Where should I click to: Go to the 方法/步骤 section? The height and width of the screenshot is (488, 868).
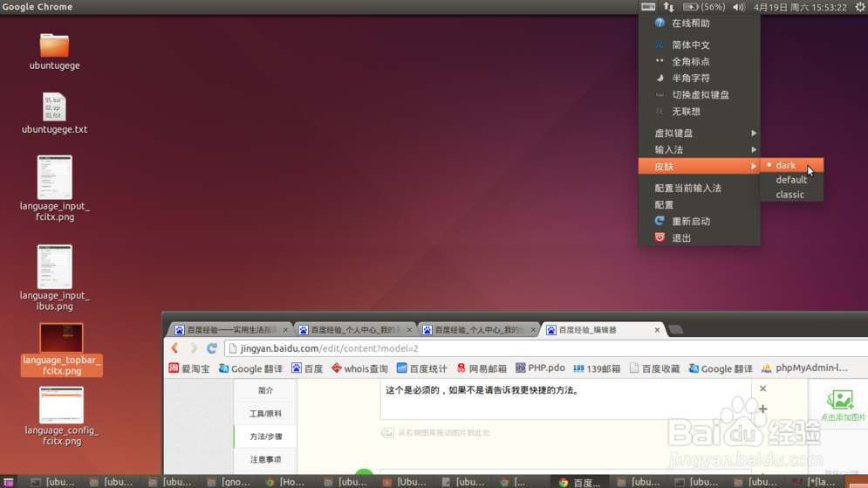tap(266, 436)
